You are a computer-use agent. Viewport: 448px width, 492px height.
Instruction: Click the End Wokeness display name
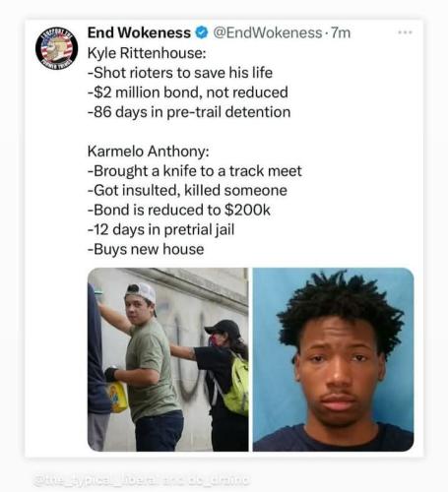(x=139, y=32)
